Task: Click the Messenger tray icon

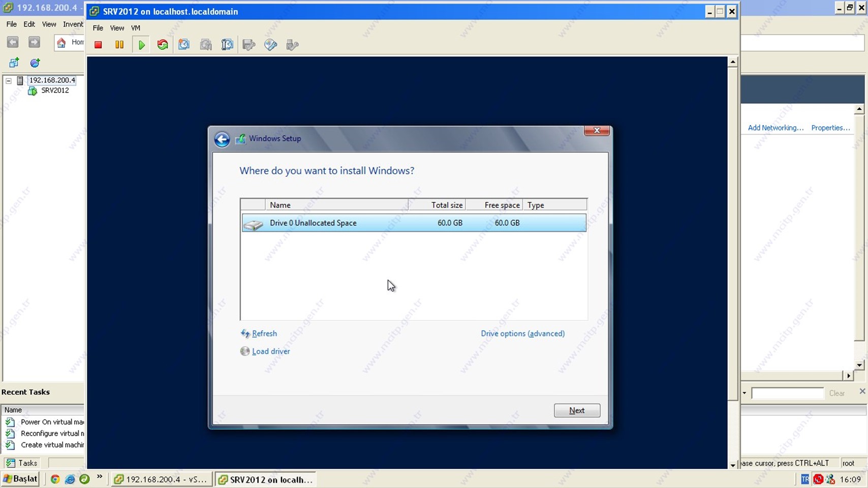Action: coord(830,479)
